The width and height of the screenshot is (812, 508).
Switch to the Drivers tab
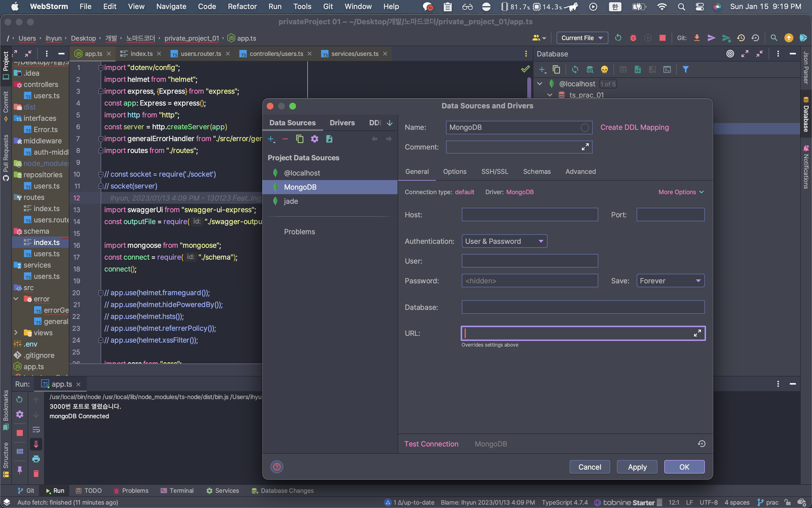coord(342,123)
